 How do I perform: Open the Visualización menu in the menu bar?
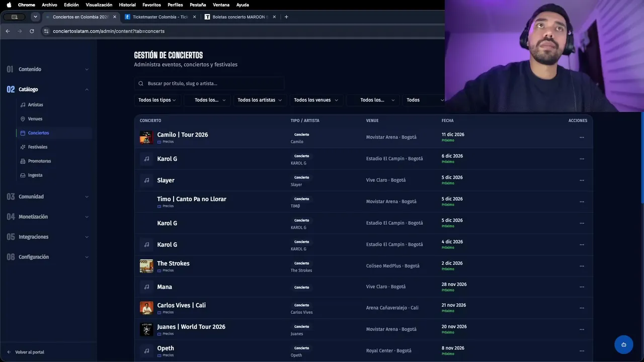[x=99, y=5]
